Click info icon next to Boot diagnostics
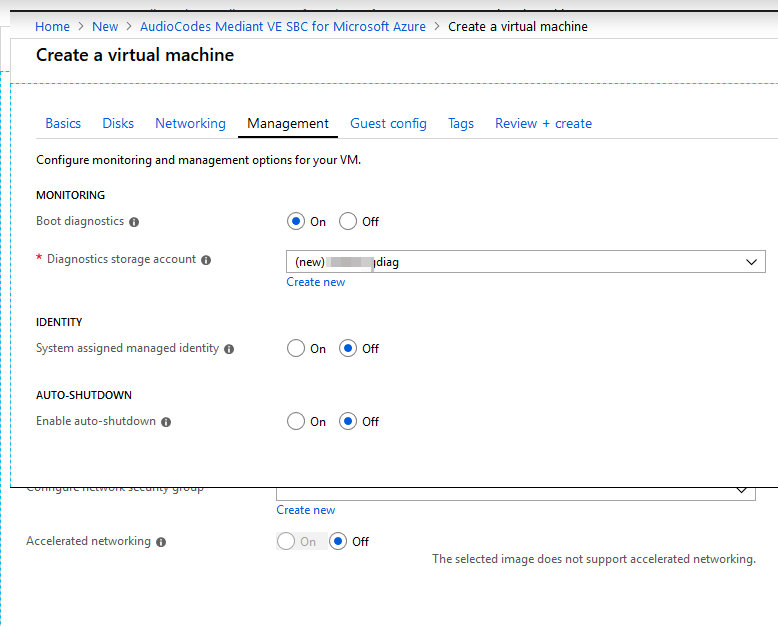Viewport: 778px width, 626px height. 134,222
